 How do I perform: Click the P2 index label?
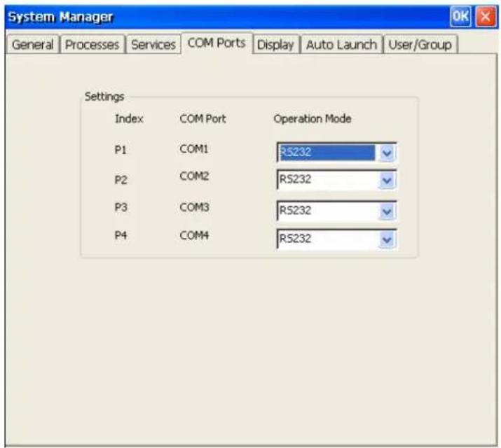[121, 180]
